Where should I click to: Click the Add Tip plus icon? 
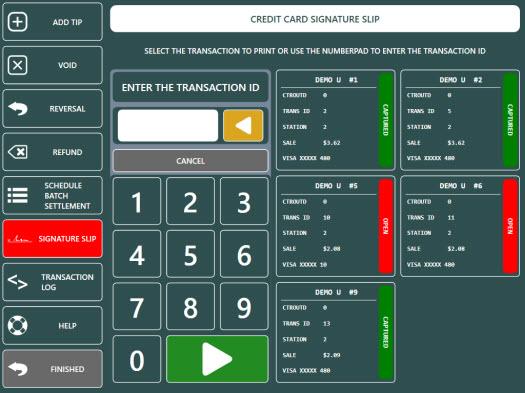coord(17,22)
